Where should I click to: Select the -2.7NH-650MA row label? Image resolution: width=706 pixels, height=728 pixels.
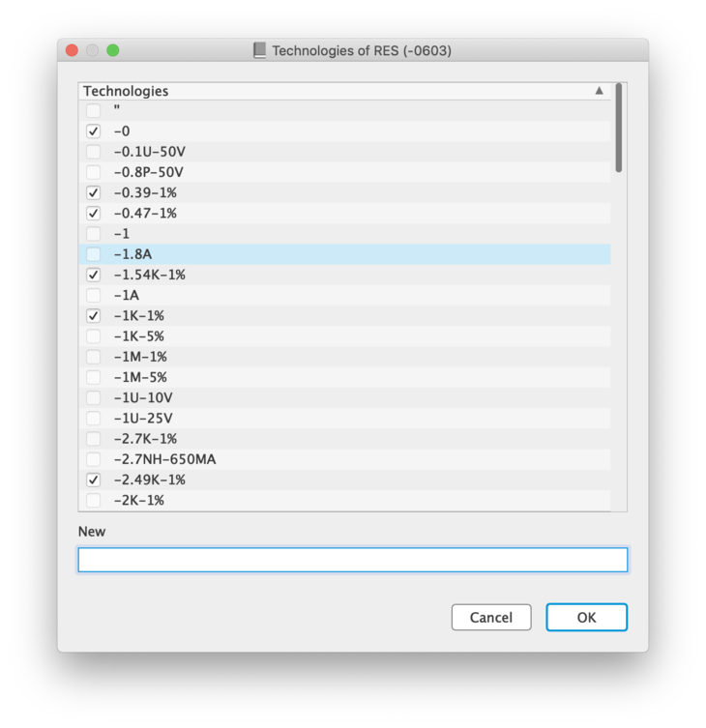click(164, 459)
